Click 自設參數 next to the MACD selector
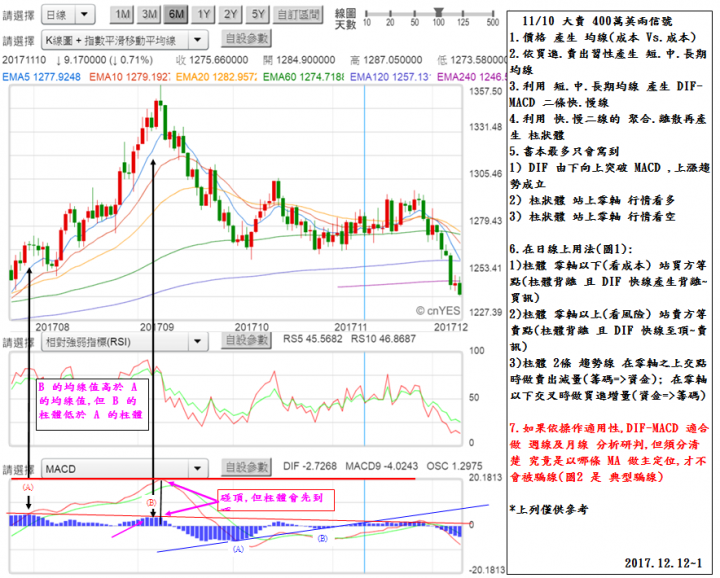This screenshot has height=578, width=720. point(246,467)
